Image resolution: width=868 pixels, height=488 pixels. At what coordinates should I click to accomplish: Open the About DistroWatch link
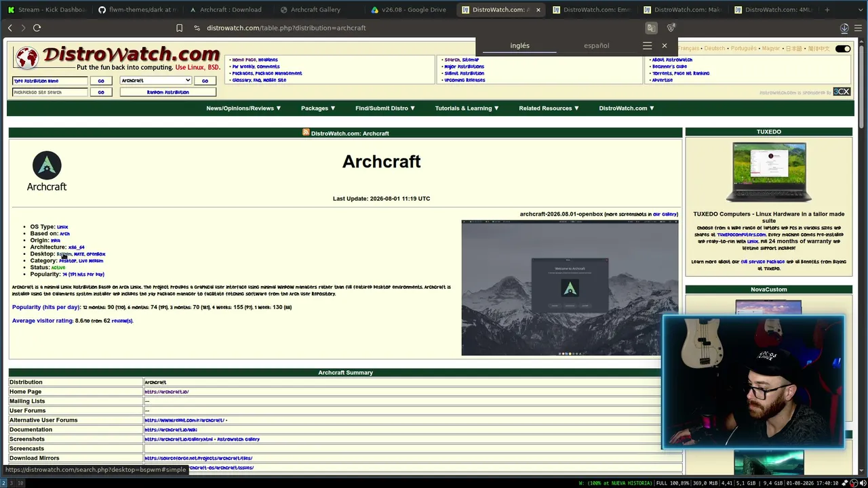coord(672,60)
